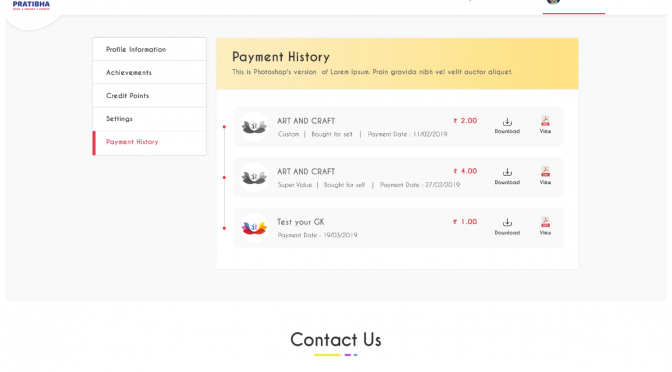Click the first timeline dot marker

click(224, 127)
